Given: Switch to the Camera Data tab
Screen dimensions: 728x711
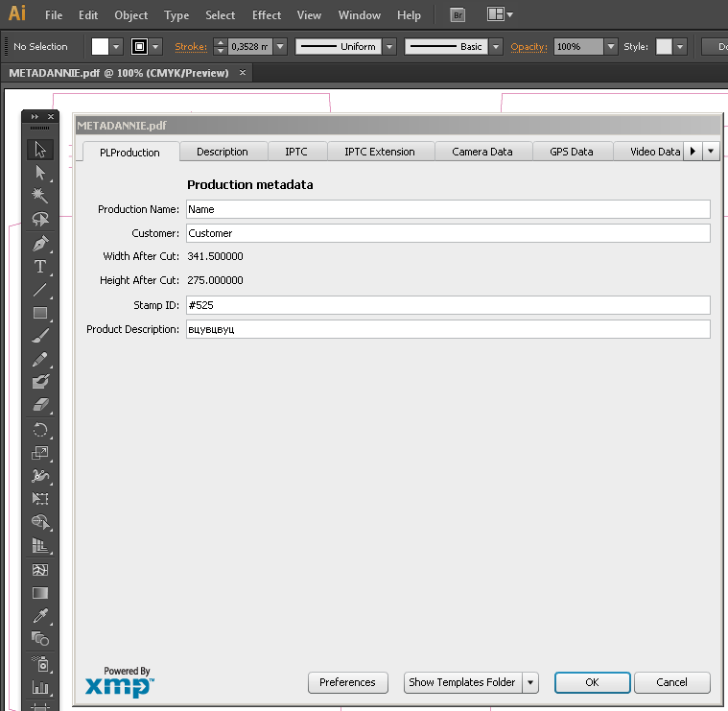Looking at the screenshot, I should point(482,152).
